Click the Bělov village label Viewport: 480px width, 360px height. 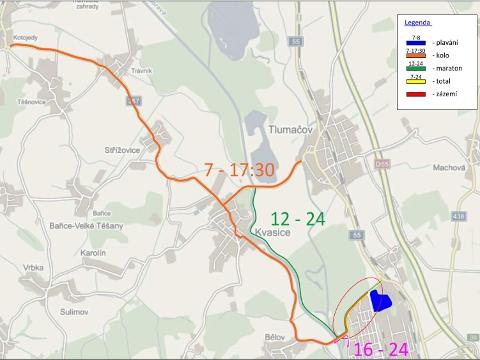(x=275, y=337)
